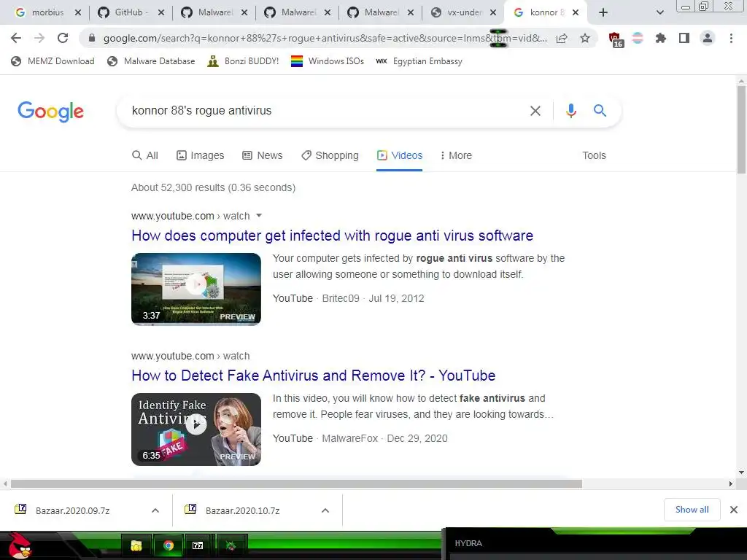Open the search Tools options
The image size is (747, 560).
(x=594, y=156)
